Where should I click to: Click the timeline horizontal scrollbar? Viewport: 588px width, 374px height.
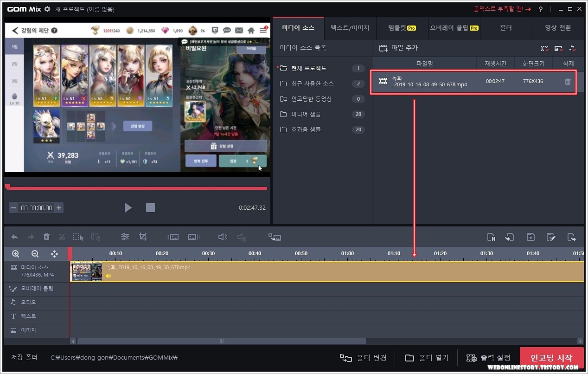point(222,341)
